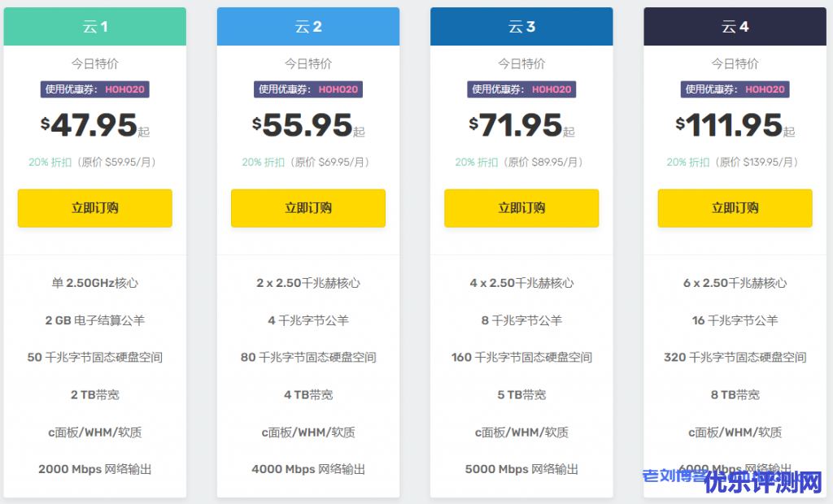Buy the 云 4 plan at $111.95

[x=735, y=208]
